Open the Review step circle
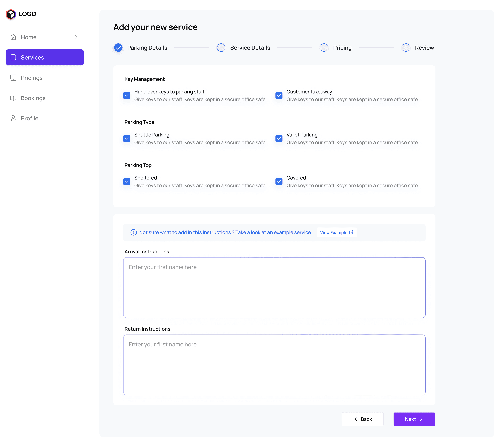The image size is (504, 444). (406, 48)
